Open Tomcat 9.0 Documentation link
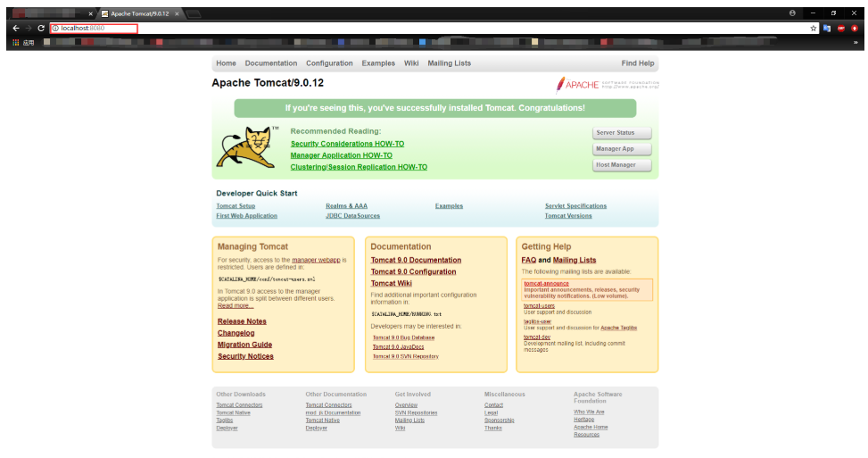Screen dimensions: 868x458 coord(416,261)
